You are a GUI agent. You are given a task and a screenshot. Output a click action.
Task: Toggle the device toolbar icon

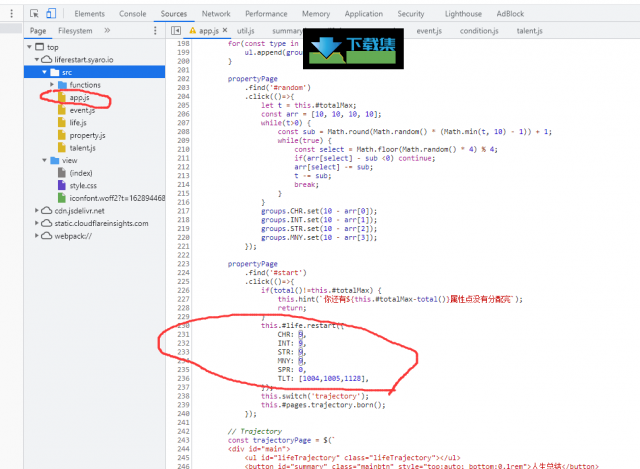click(51, 13)
